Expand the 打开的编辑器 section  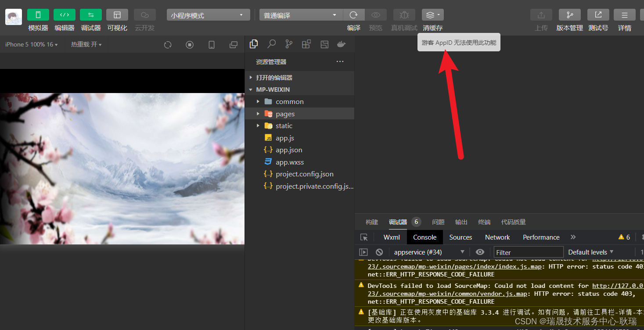coord(300,78)
